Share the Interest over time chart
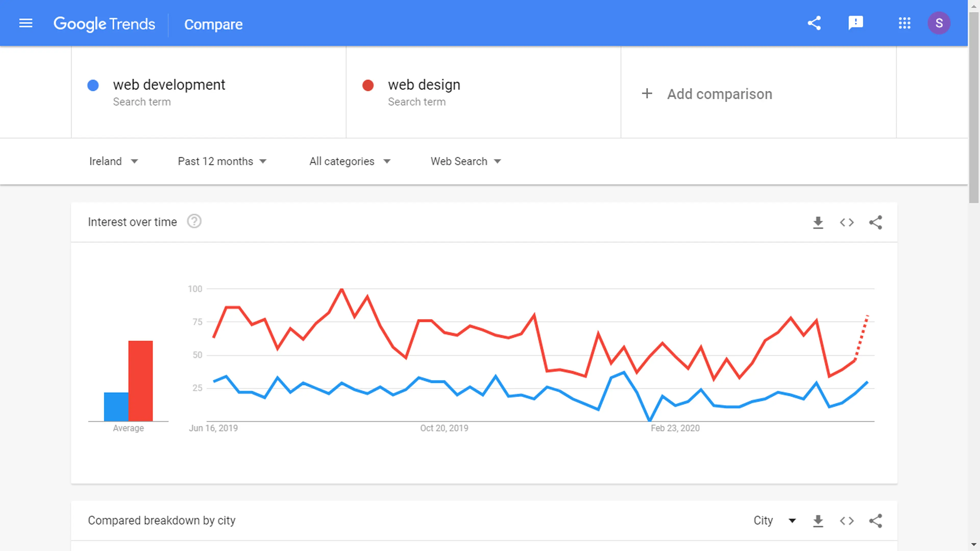The height and width of the screenshot is (551, 980). pyautogui.click(x=875, y=222)
